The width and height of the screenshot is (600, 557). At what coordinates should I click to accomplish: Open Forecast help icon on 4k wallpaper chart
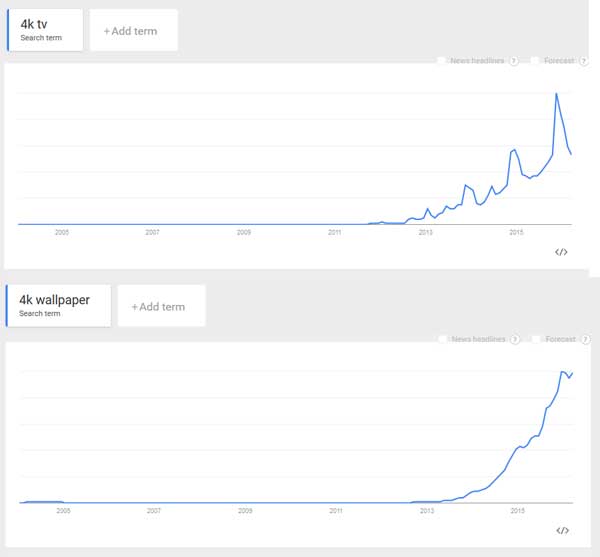click(x=582, y=339)
